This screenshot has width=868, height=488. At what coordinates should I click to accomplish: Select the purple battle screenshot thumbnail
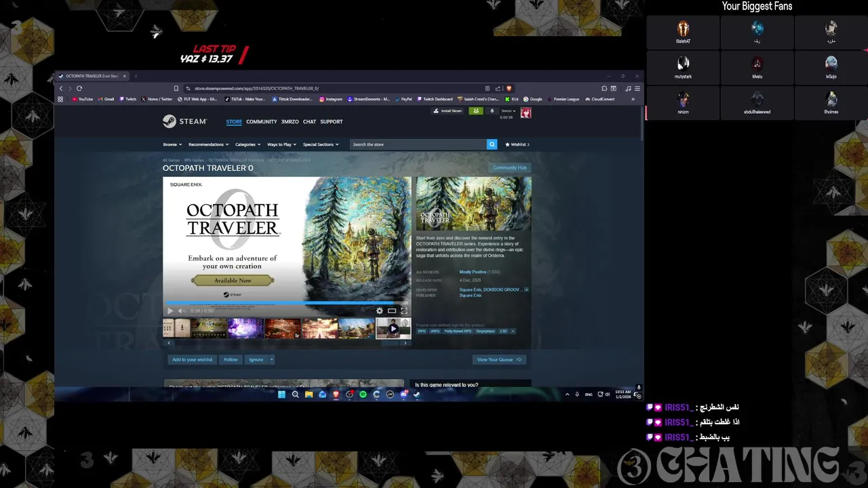click(x=245, y=328)
